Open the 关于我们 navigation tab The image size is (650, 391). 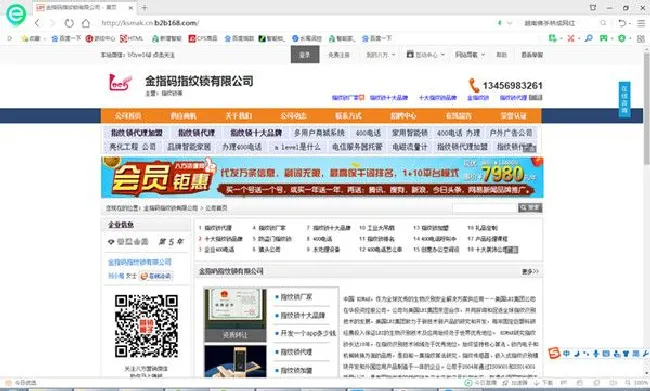coord(238,116)
